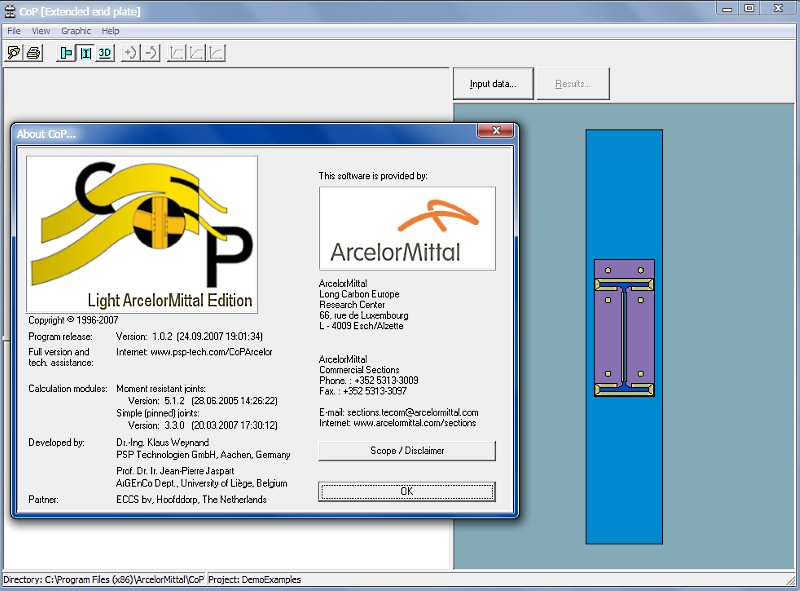Select the front section view icon
The height and width of the screenshot is (591, 800).
point(86,53)
